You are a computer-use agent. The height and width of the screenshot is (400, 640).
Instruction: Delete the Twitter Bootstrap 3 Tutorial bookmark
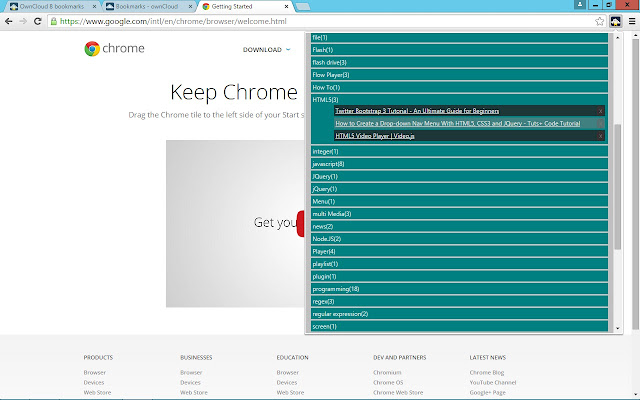[600, 111]
